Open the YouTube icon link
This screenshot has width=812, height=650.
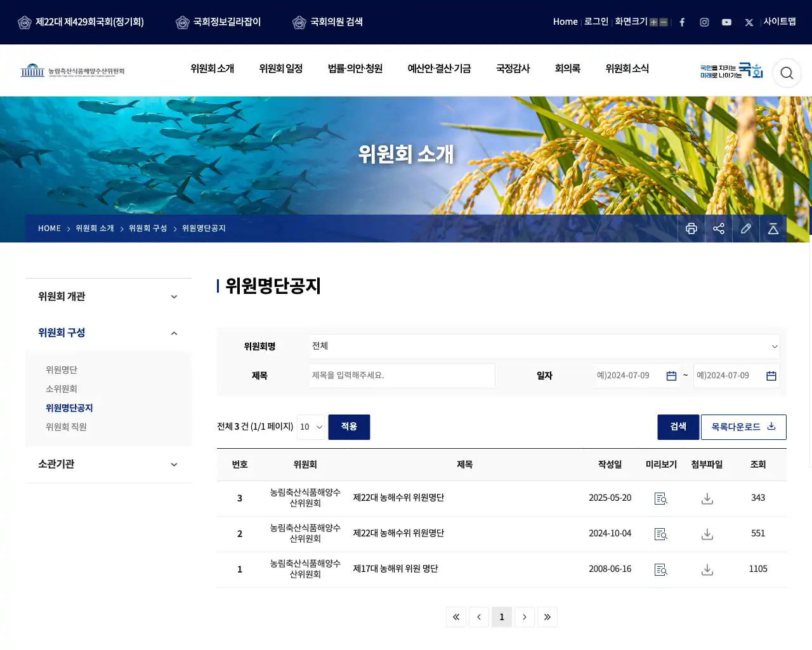[726, 22]
